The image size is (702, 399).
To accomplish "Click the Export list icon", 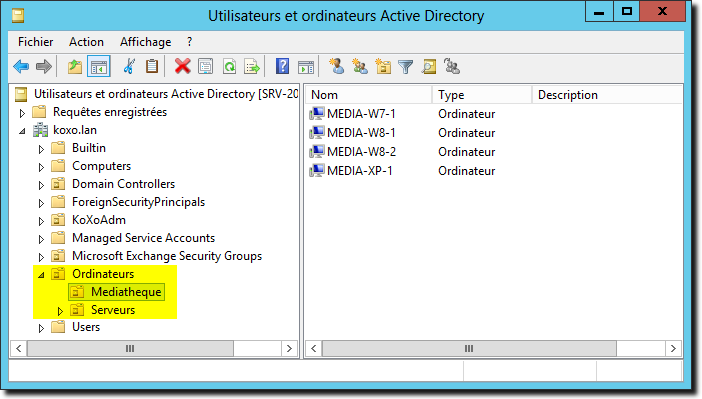I will click(x=252, y=67).
